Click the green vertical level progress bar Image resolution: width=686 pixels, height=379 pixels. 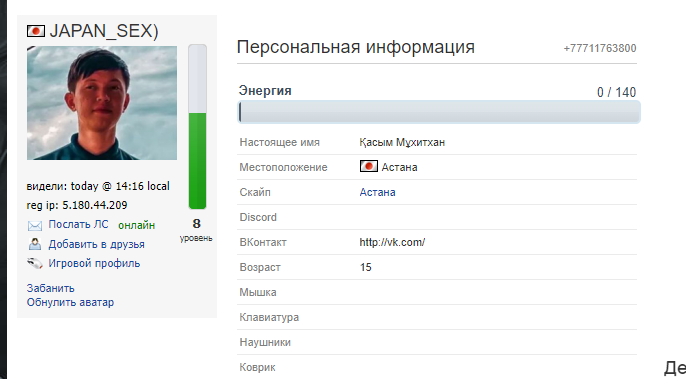[x=197, y=126]
